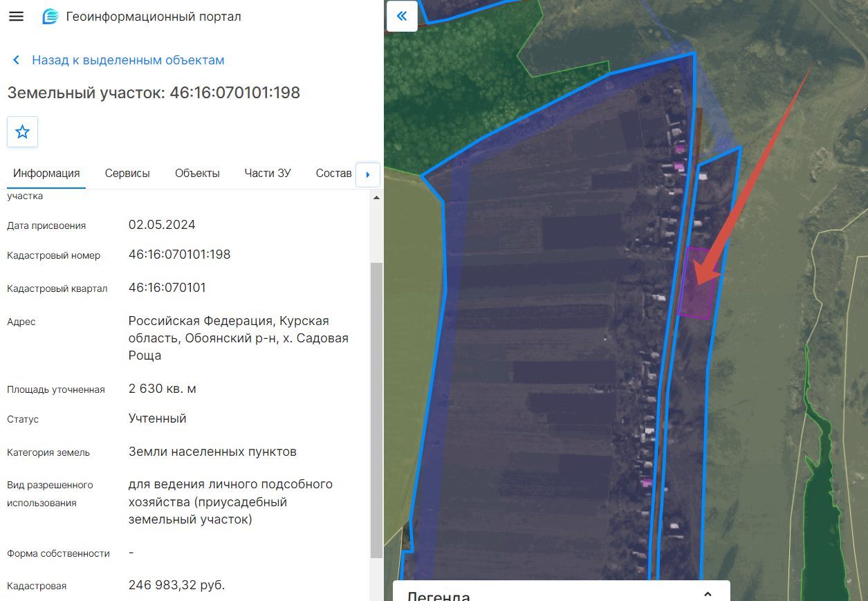Select the Информация tab
Viewport: 868px width, 601px height.
pos(46,174)
